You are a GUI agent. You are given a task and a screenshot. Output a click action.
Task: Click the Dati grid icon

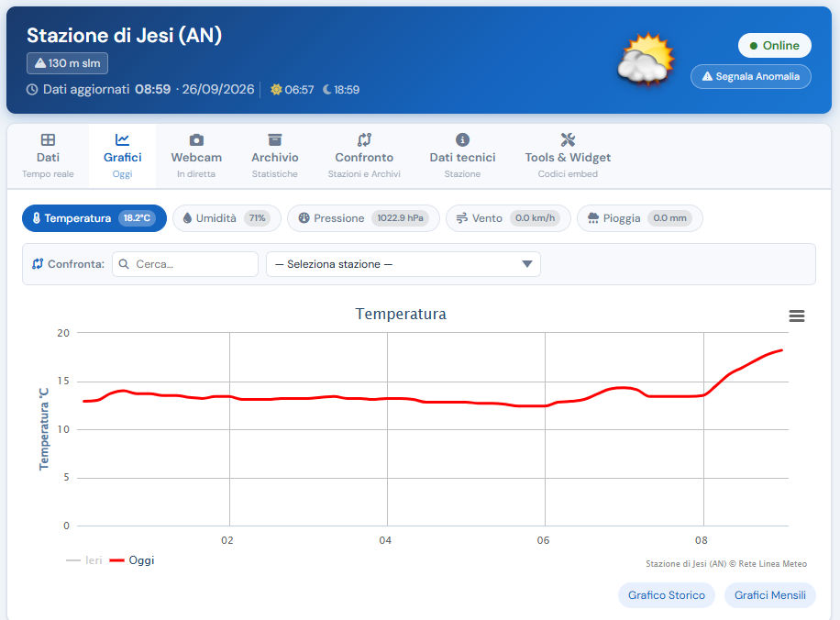click(48, 139)
